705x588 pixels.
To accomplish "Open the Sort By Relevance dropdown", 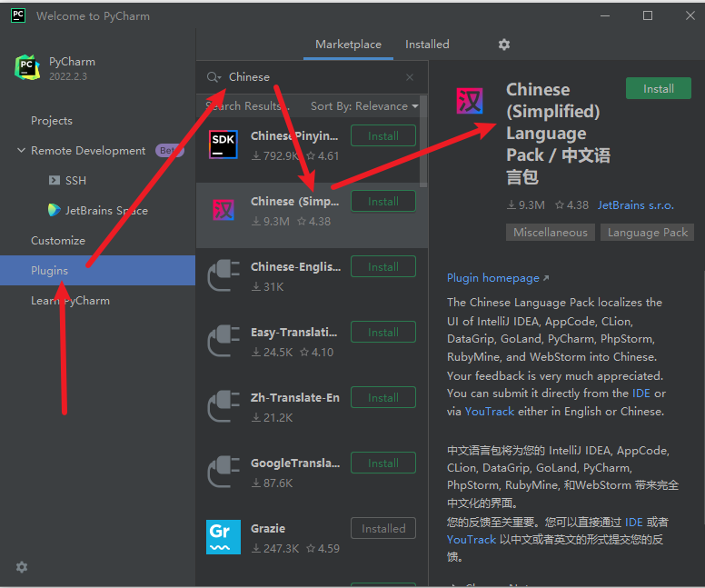I will click(x=364, y=106).
